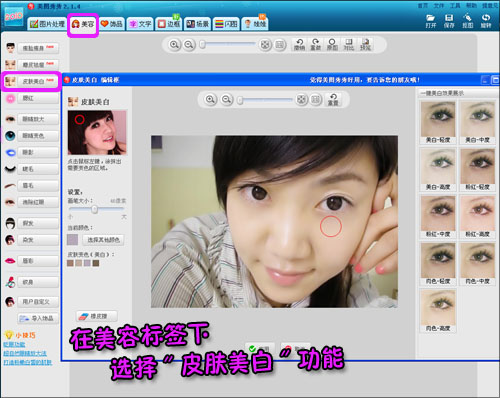Select the 瘦脸瘦身 tool button

tap(38, 48)
